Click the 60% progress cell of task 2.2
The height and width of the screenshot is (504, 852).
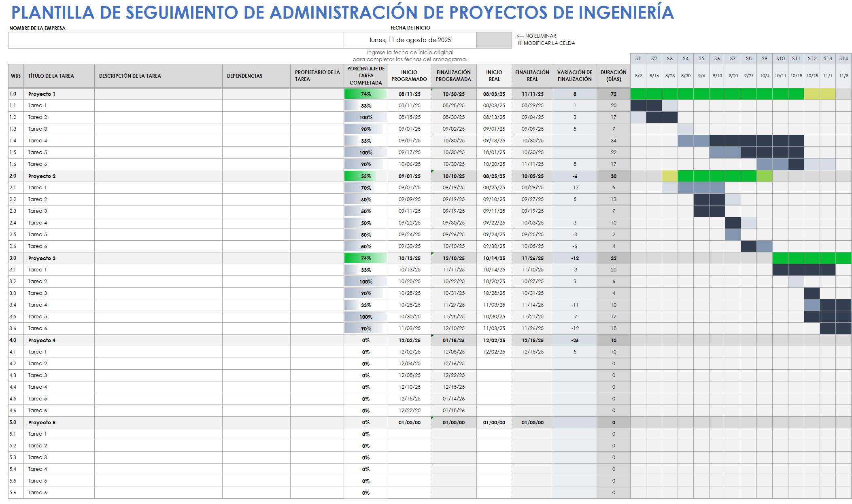click(x=366, y=199)
